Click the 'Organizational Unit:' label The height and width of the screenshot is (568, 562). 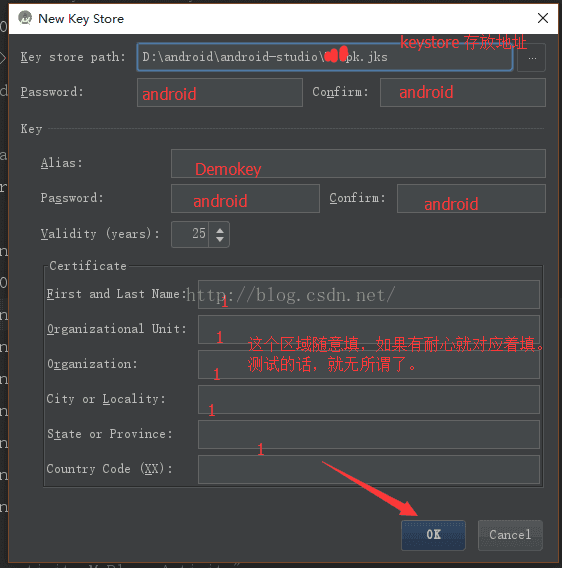(117, 329)
